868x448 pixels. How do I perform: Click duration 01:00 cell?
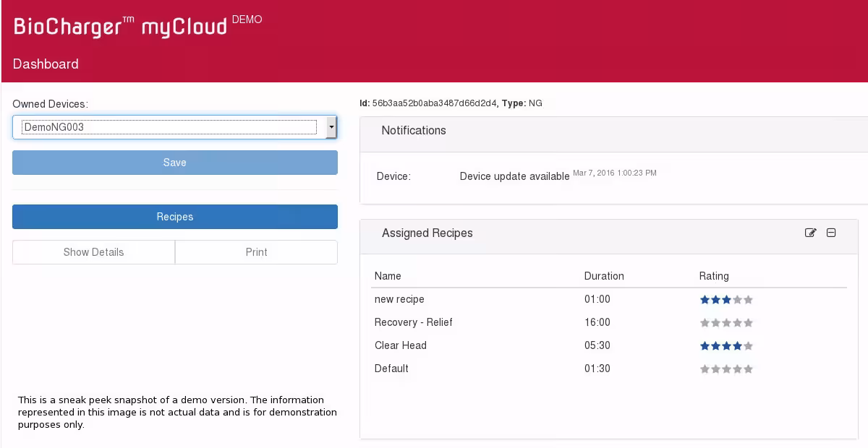coord(597,299)
